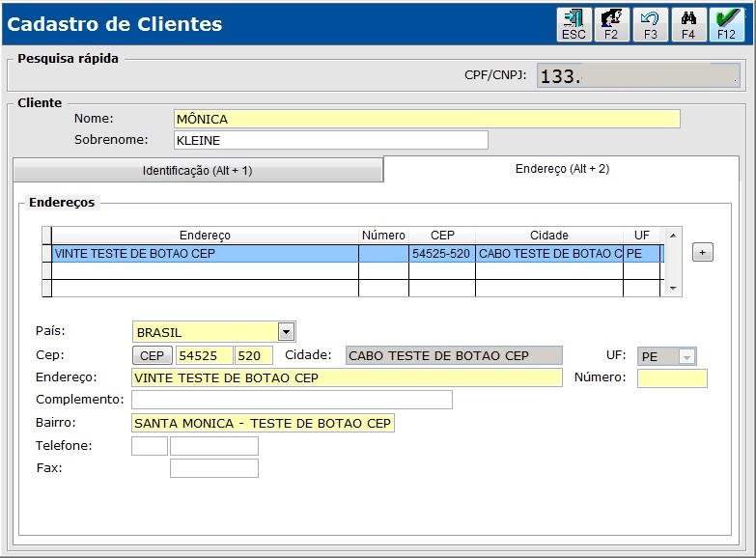Viewport: 756px width, 558px height.
Task: Click the Complemento input field
Action: (x=292, y=400)
